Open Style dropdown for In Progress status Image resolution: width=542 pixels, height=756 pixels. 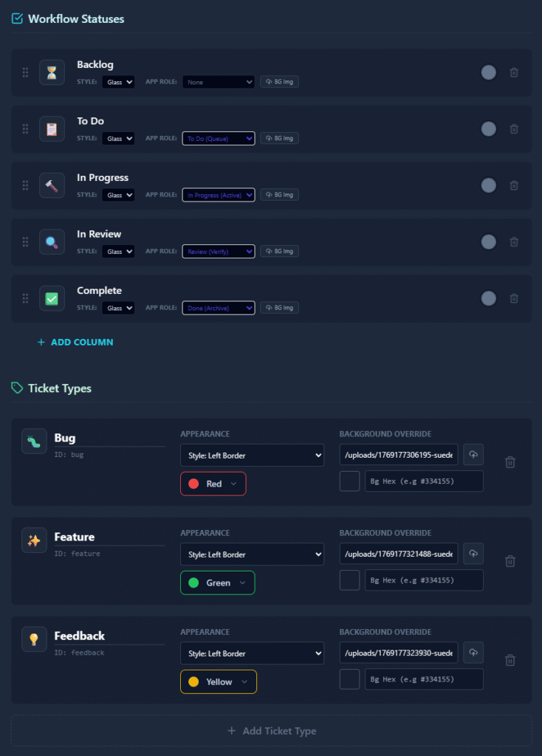point(118,195)
